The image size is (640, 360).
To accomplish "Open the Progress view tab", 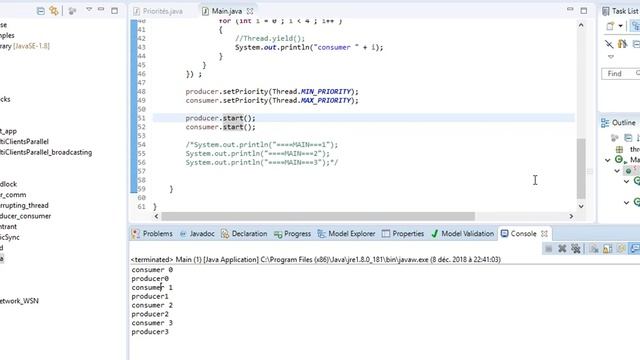I will (292, 233).
